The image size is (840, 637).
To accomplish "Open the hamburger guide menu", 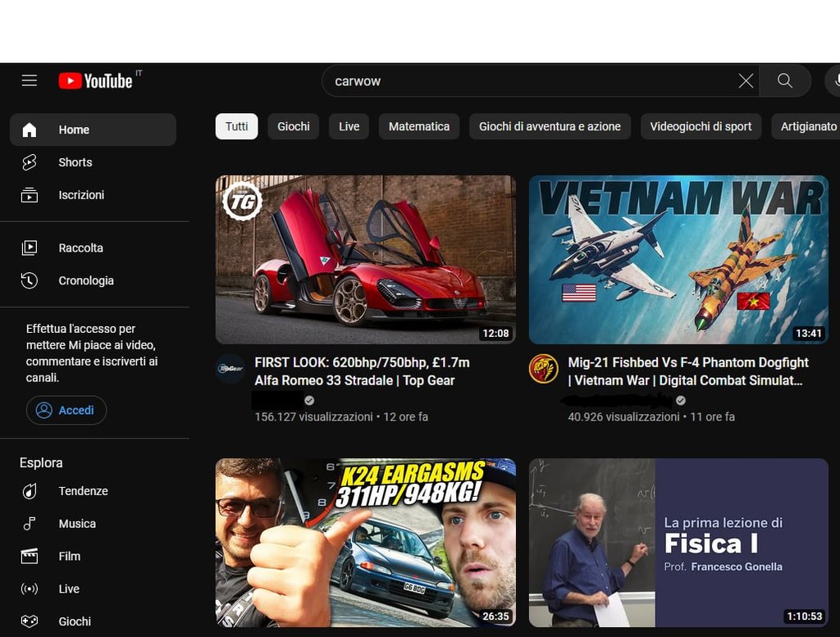I will (x=30, y=80).
